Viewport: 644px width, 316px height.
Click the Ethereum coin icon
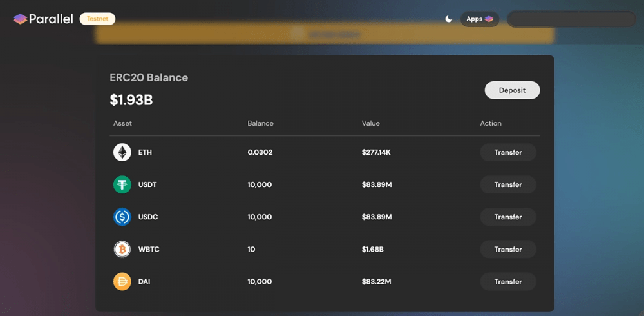(x=122, y=152)
